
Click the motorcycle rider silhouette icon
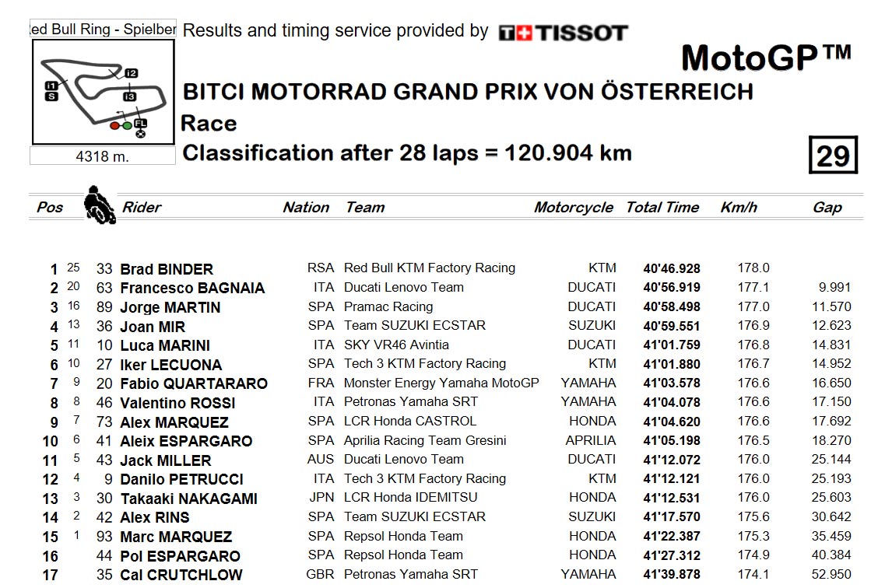(x=100, y=205)
